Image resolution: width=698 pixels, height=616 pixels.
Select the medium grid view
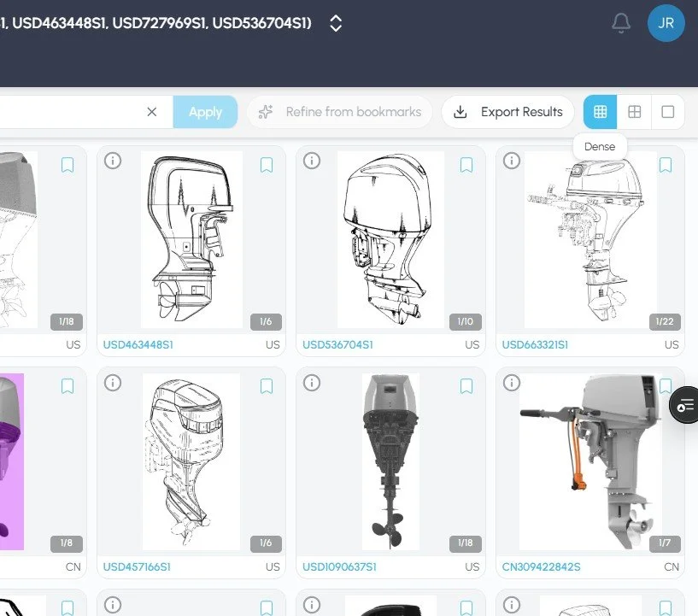(634, 112)
